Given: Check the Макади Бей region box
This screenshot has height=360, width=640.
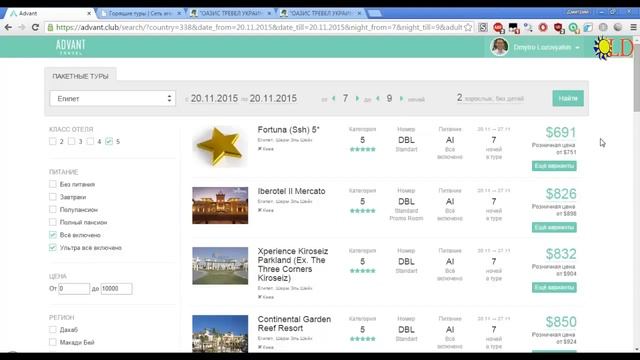Looking at the screenshot, I should 53,342.
